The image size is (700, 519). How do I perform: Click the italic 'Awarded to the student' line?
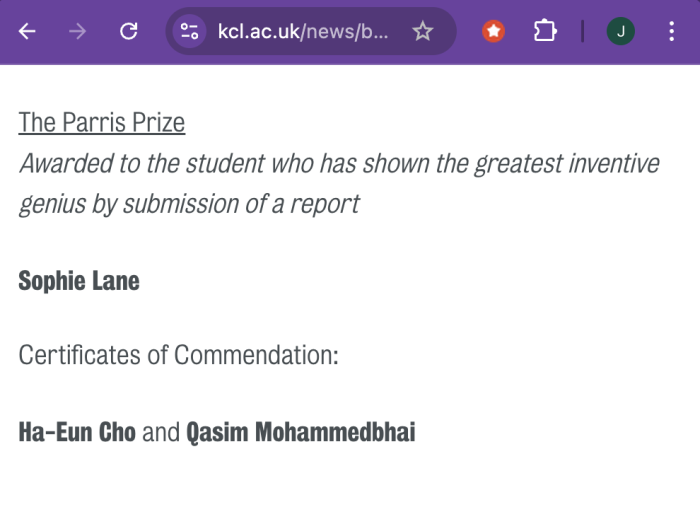339,163
